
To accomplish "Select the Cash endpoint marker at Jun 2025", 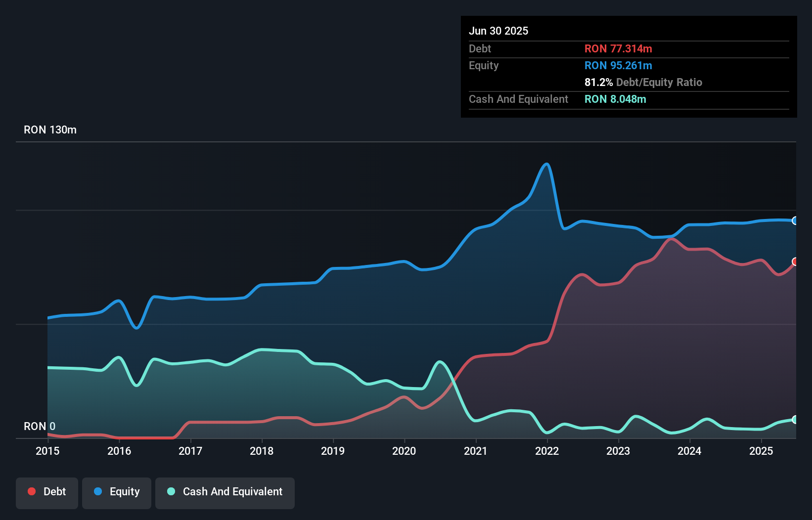I will [x=795, y=420].
